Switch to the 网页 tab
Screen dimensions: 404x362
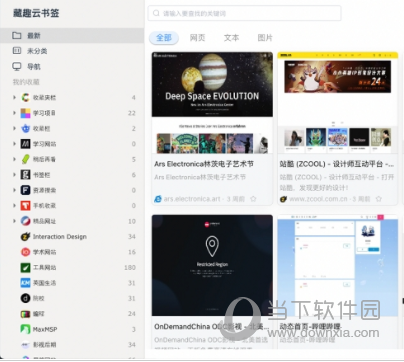pyautogui.click(x=198, y=38)
